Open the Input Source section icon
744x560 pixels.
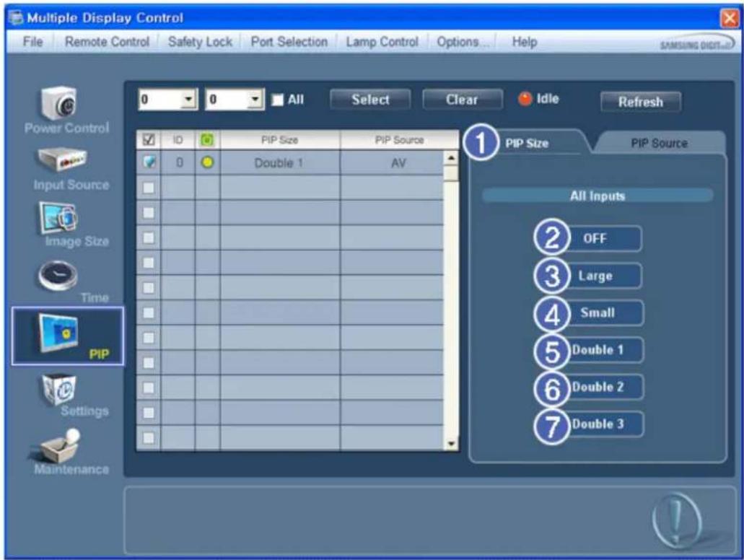tap(62, 160)
